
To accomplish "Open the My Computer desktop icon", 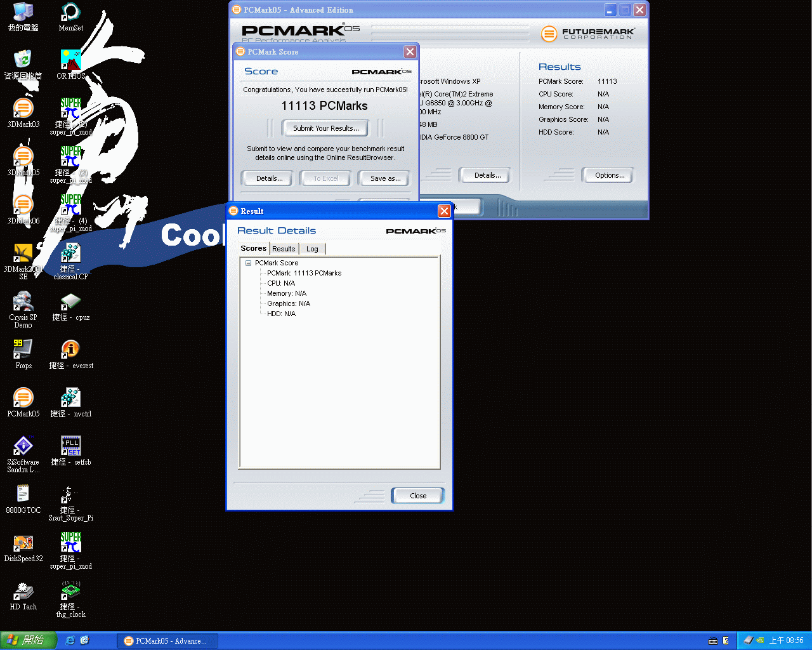I will coord(23,17).
